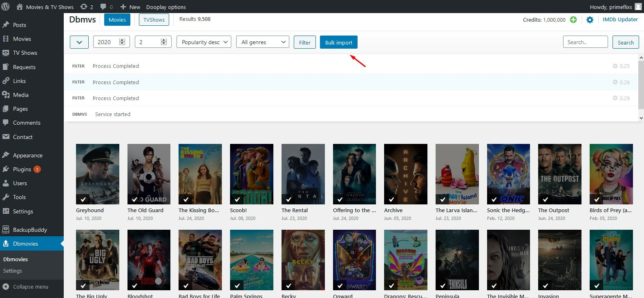This screenshot has width=644, height=298.
Task: Click The Larva Island poster thumbnail
Action: pos(457,174)
